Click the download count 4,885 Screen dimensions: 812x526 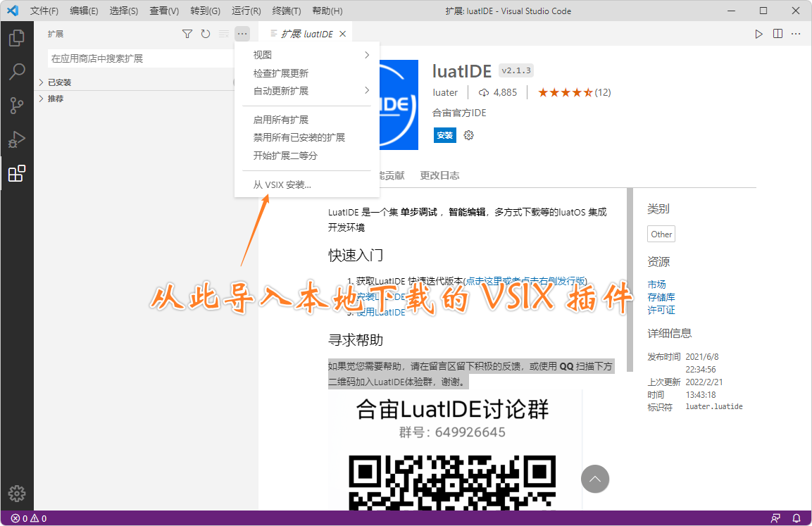point(498,93)
